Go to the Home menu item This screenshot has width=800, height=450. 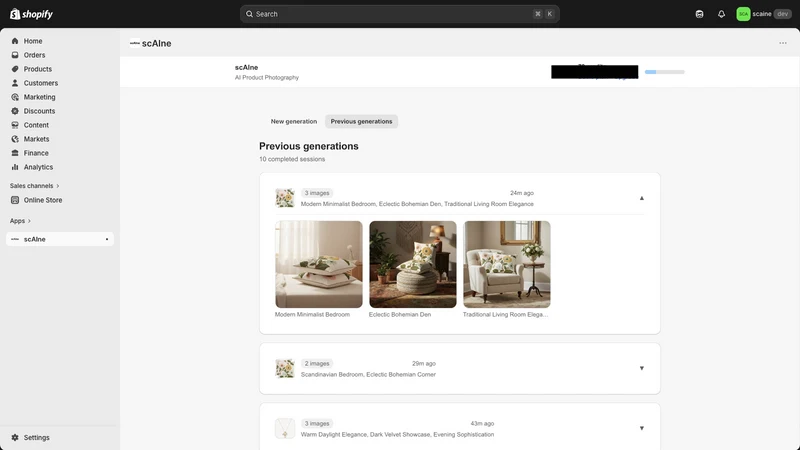pos(33,41)
